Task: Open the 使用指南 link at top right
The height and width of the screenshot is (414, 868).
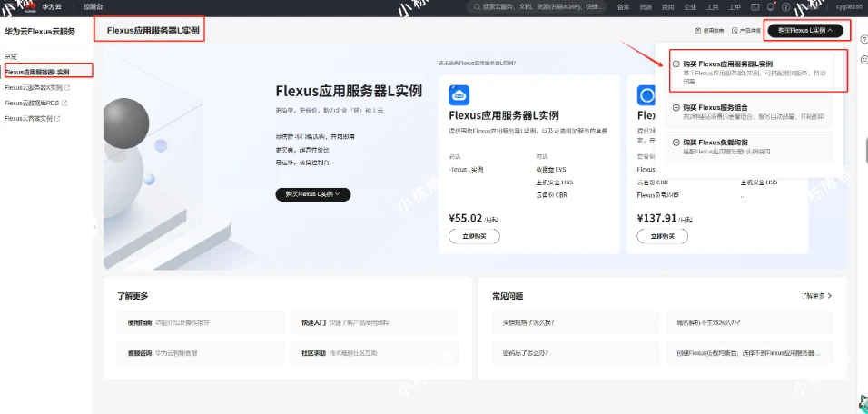Action: tap(713, 31)
